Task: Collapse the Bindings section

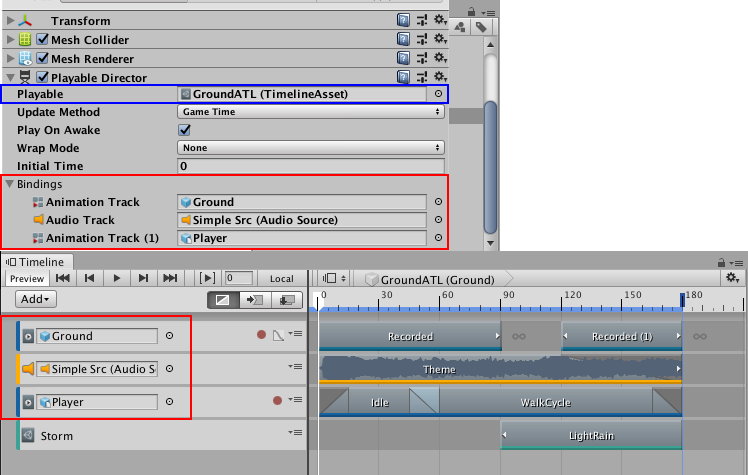Action: (x=10, y=184)
